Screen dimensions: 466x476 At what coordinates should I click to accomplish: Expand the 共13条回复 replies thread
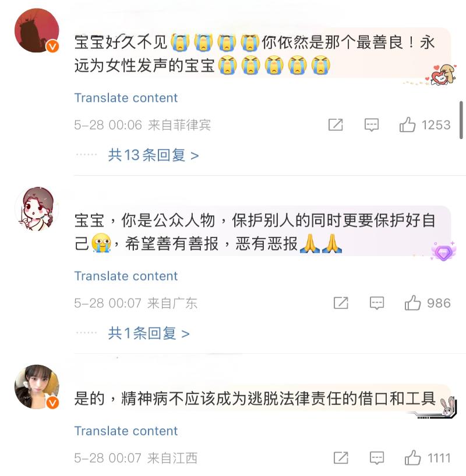click(x=154, y=155)
